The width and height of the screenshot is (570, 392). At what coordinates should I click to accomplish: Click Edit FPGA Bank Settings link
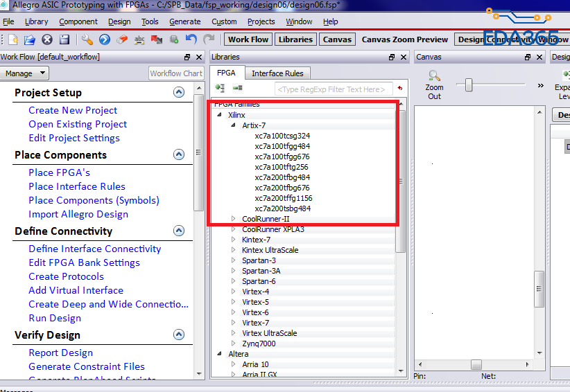tap(85, 262)
